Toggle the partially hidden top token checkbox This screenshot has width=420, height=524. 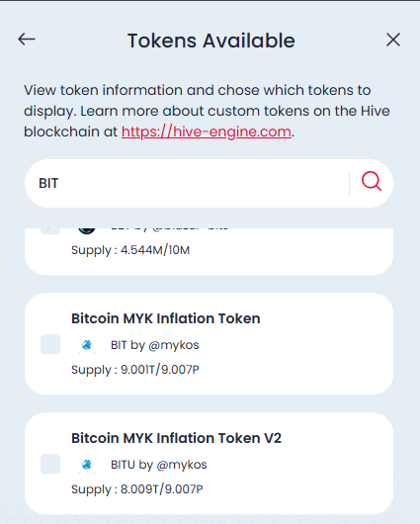[x=50, y=231]
